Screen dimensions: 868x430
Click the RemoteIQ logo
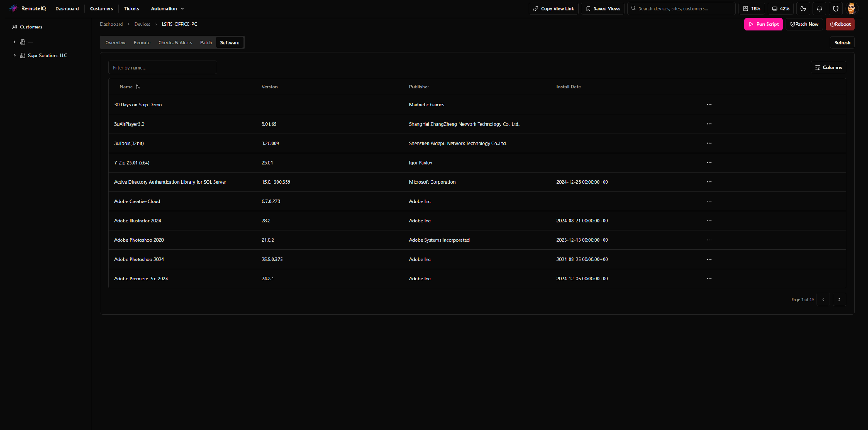(28, 8)
